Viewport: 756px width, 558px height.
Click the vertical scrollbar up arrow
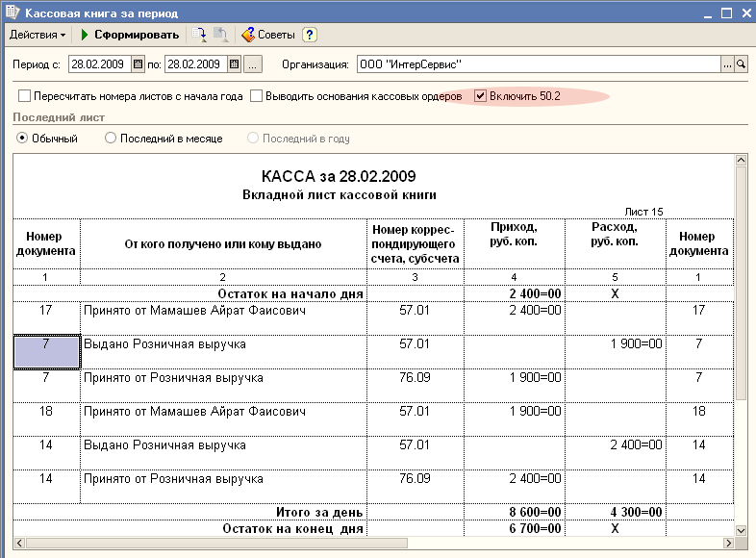coord(741,160)
